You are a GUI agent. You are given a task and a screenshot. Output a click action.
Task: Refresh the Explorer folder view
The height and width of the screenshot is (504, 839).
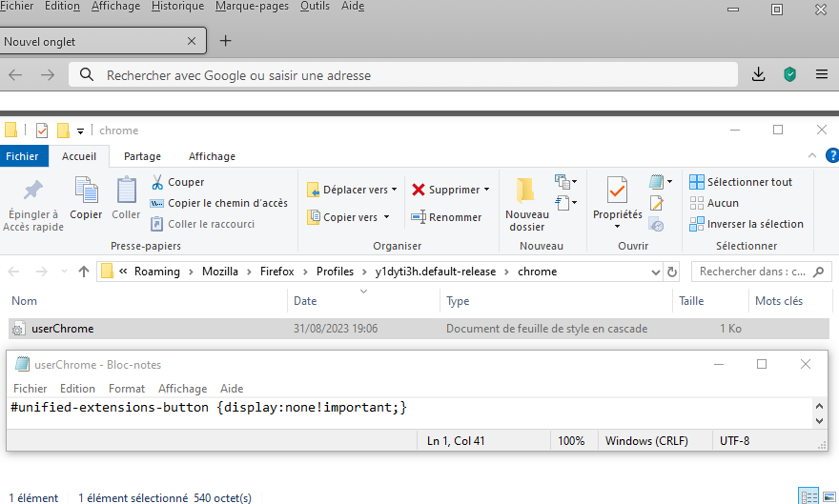click(672, 272)
